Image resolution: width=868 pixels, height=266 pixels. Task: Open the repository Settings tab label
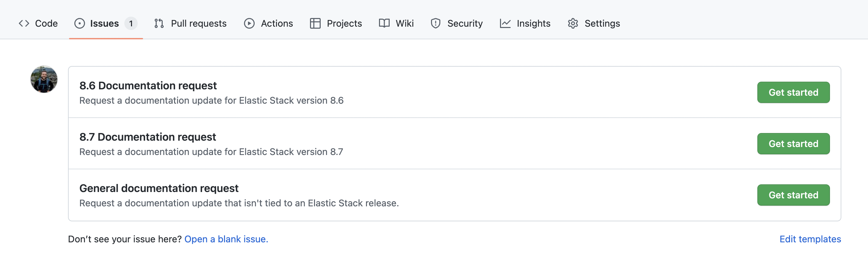[602, 23]
